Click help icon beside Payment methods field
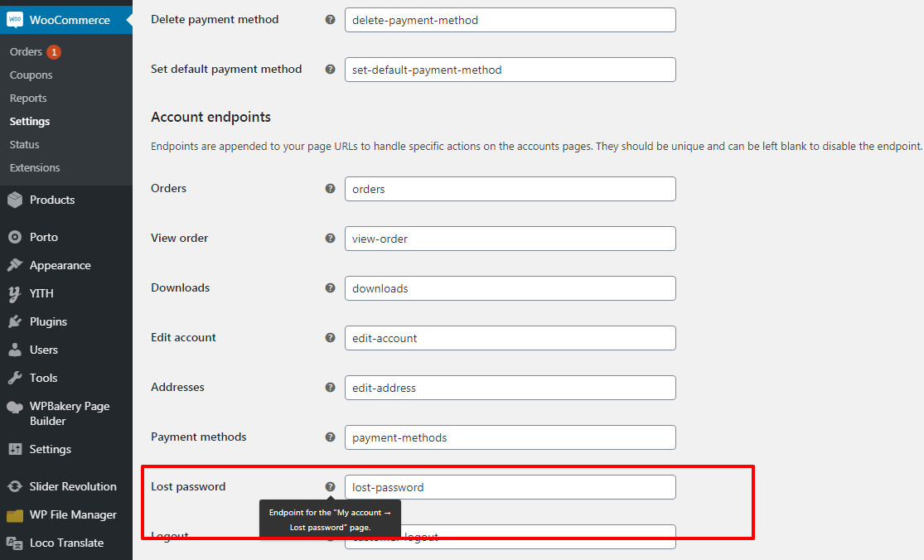Image resolution: width=924 pixels, height=560 pixels. point(330,437)
